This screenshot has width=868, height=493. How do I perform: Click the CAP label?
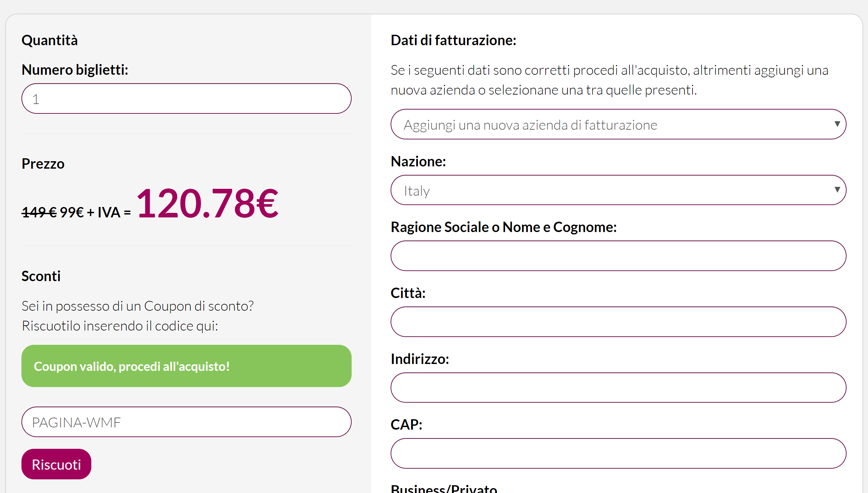[406, 425]
